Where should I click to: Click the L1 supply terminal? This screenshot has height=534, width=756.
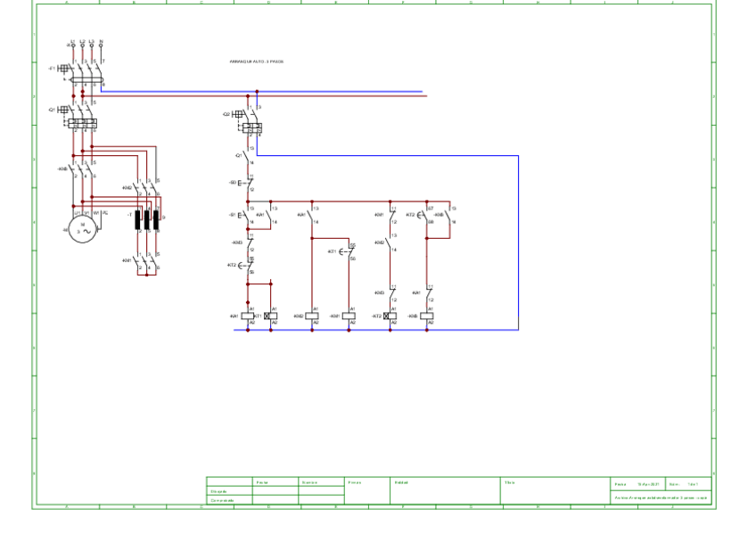[73, 45]
